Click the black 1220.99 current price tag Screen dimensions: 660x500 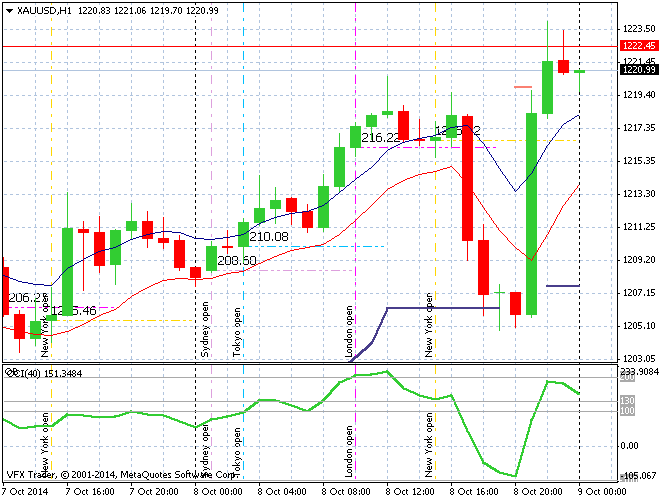[x=639, y=69]
